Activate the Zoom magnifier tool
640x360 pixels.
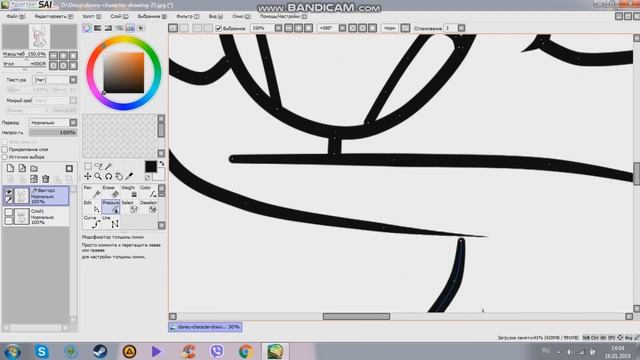(98, 176)
